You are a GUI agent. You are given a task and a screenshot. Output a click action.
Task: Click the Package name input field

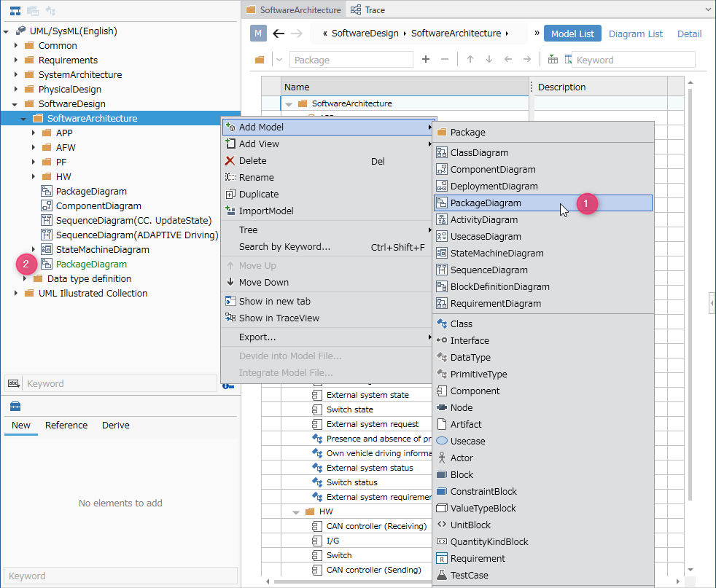(351, 60)
